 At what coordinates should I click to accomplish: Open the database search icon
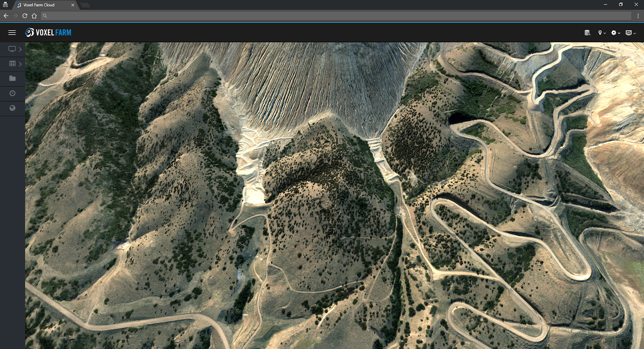587,33
